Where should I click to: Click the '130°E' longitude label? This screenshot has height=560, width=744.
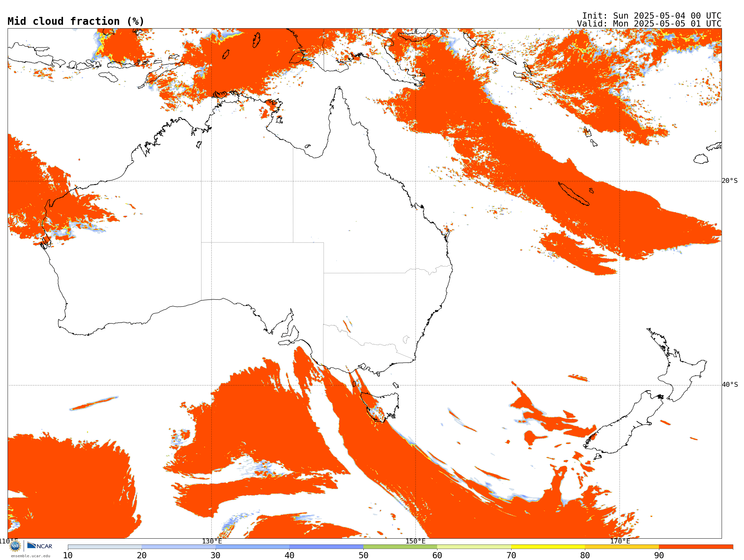tap(212, 541)
